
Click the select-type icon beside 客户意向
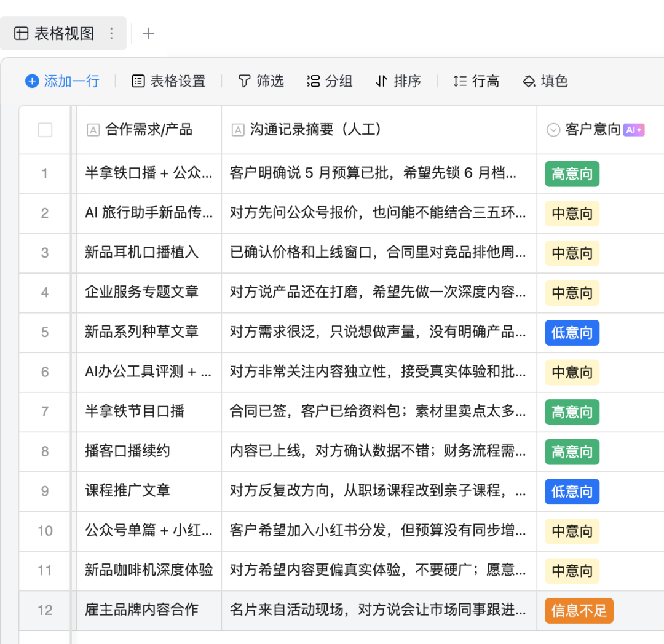point(553,130)
